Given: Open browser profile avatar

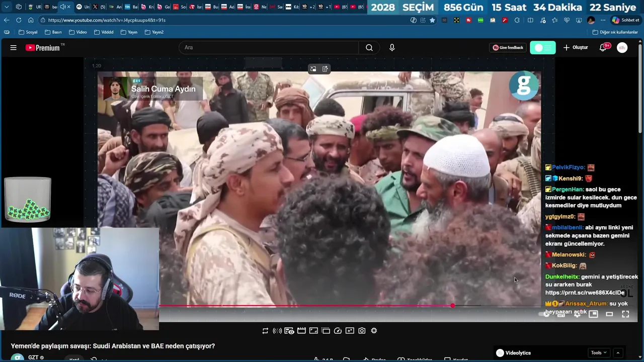Looking at the screenshot, I should (x=591, y=20).
